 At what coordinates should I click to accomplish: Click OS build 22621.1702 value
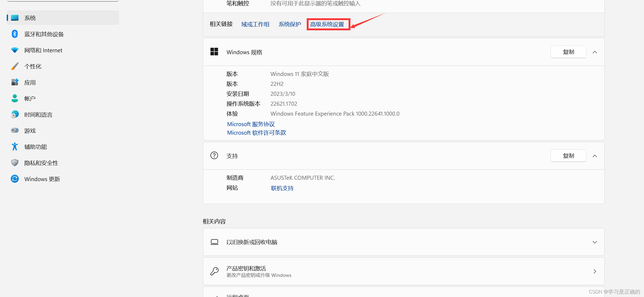coord(284,104)
